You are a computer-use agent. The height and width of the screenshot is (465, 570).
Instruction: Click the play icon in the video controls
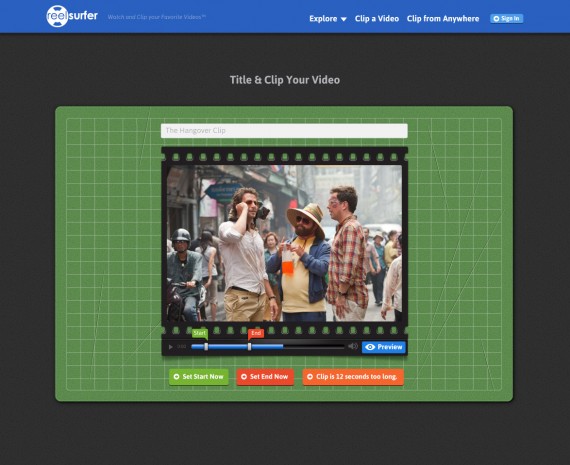tap(170, 347)
